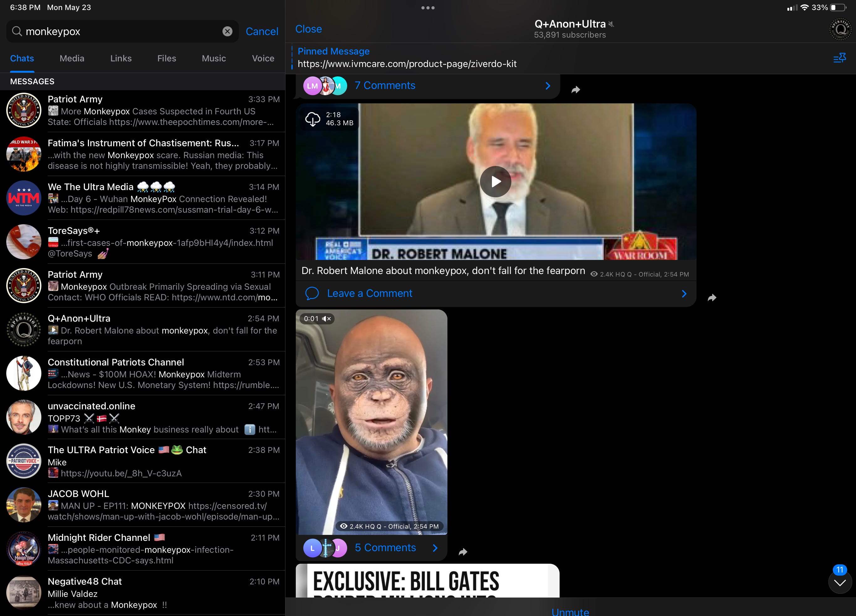Open The ULTRA Patriot Voice avatar
The height and width of the screenshot is (616, 856).
[x=24, y=461]
